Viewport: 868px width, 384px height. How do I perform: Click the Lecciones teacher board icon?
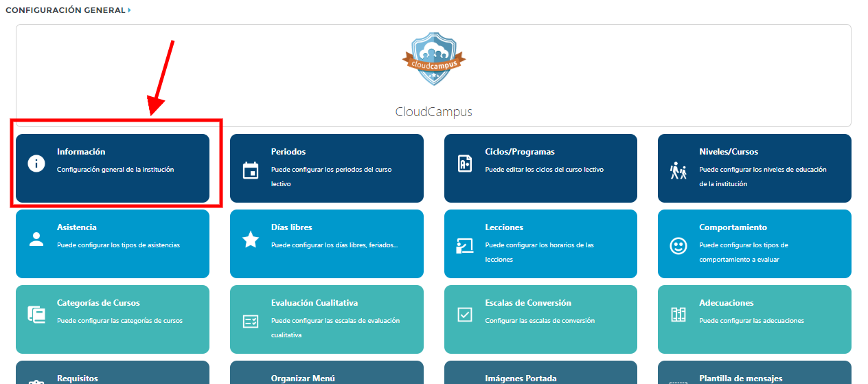[x=465, y=246]
